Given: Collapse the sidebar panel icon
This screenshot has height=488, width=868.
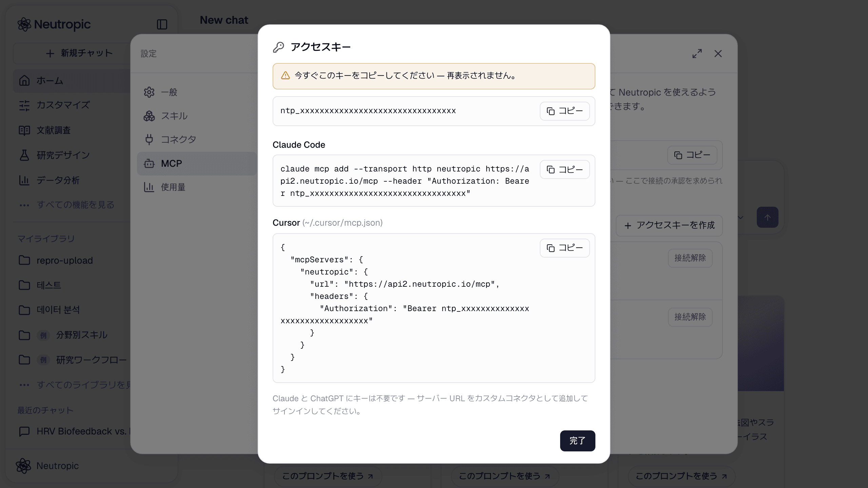Looking at the screenshot, I should click(162, 24).
